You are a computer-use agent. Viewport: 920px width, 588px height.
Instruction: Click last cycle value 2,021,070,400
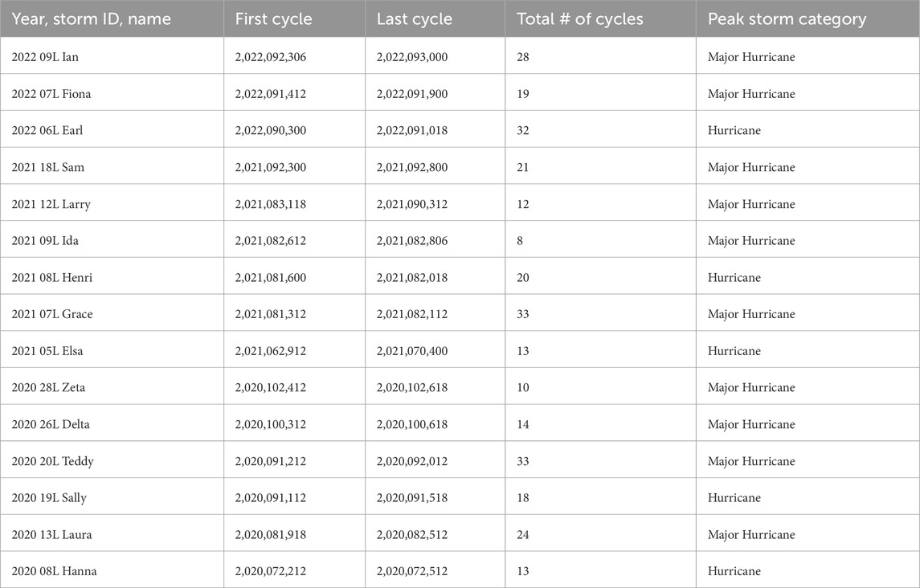412,351
